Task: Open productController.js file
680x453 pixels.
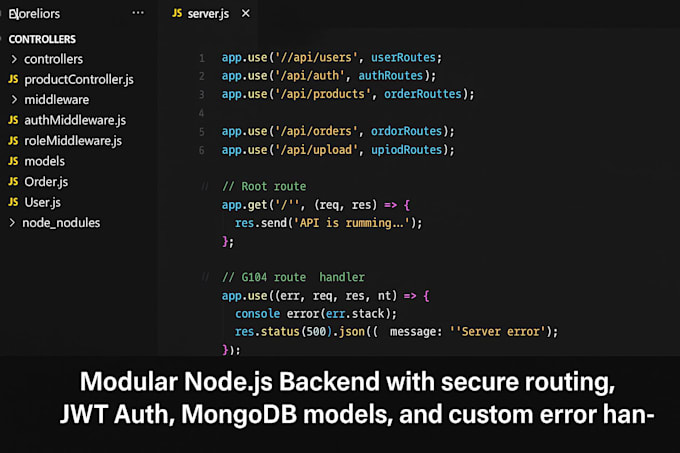Action: 79,80
